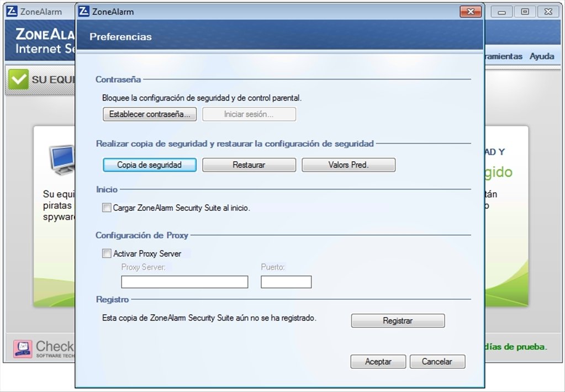Click the Establecer contraseña button
565x392 pixels.
[x=150, y=114]
